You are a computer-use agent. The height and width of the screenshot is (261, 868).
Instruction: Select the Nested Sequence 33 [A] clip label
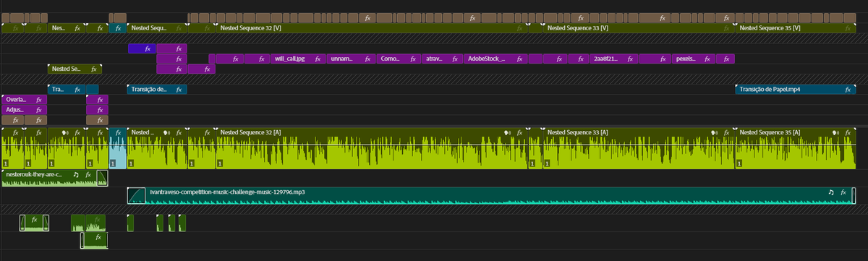coord(578,132)
